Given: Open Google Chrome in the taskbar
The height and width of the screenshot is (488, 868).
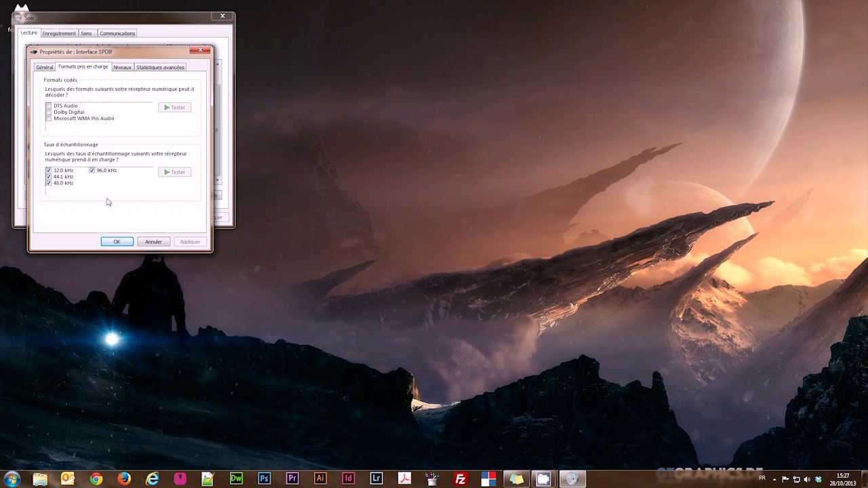Looking at the screenshot, I should pos(96,479).
